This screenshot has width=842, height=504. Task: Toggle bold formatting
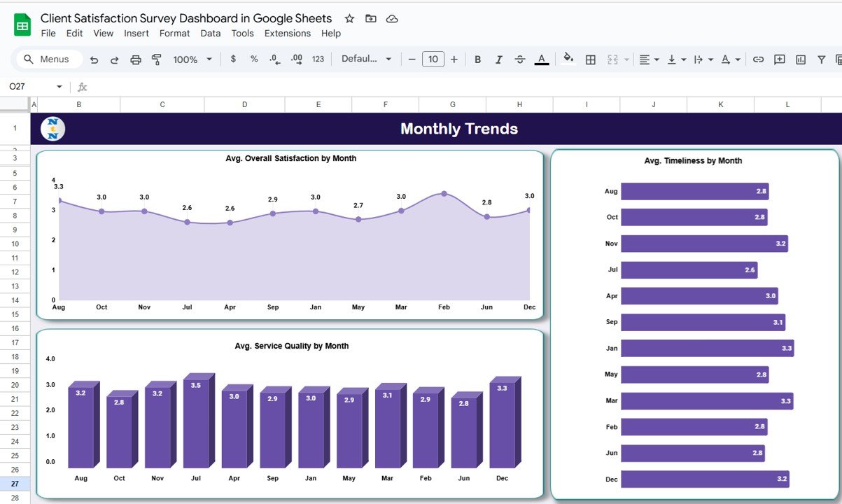pyautogui.click(x=477, y=59)
